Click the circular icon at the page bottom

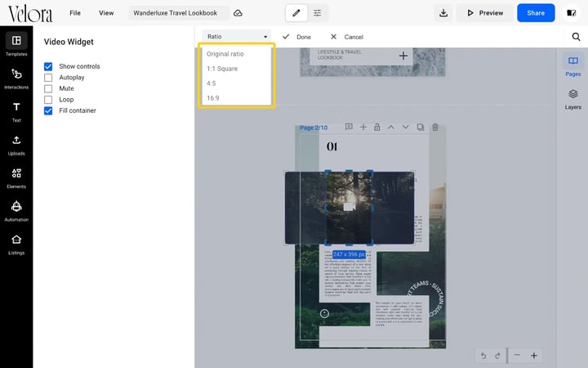[x=324, y=313]
